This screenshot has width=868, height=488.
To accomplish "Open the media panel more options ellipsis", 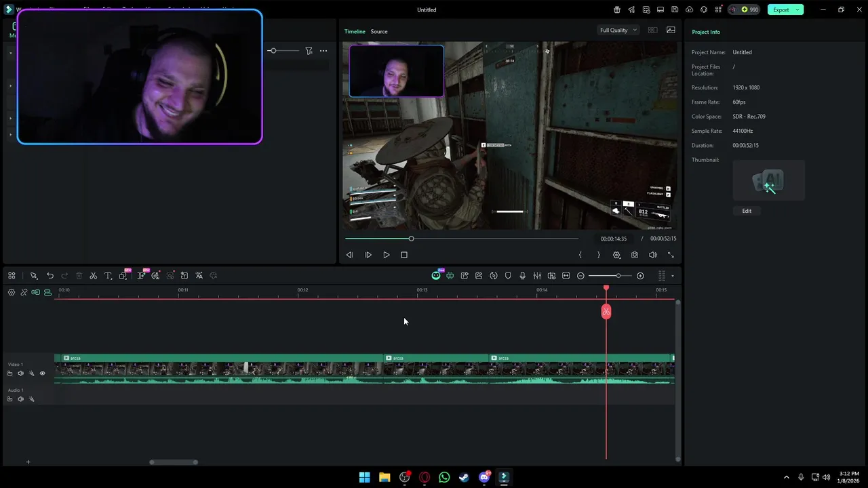I will [x=323, y=51].
